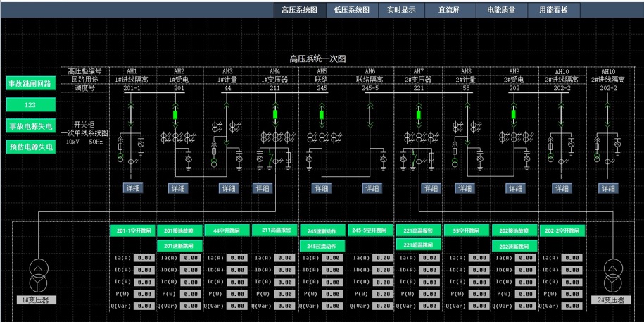Click the green voltage transformer in AH3

(214, 162)
